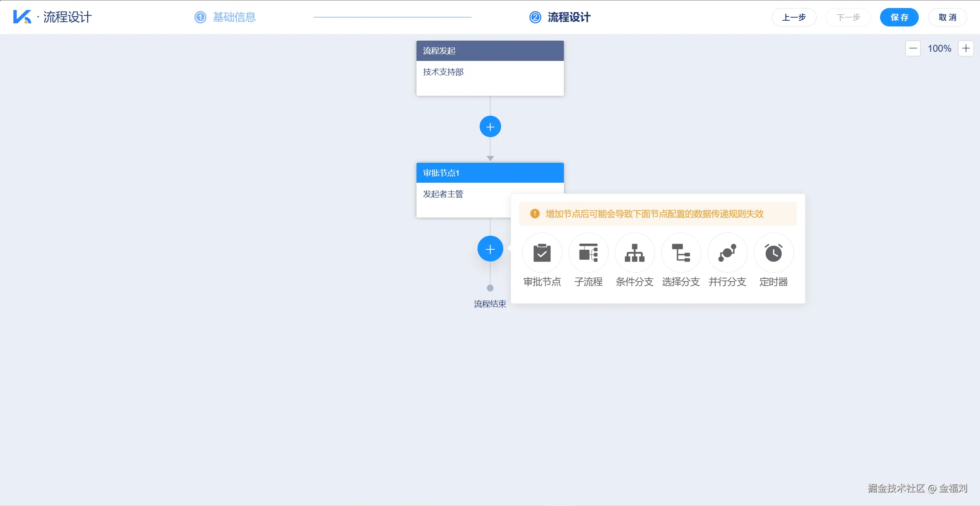Viewport: 980px width, 506px height.
Task: Click the 下一步 next button
Action: click(848, 17)
